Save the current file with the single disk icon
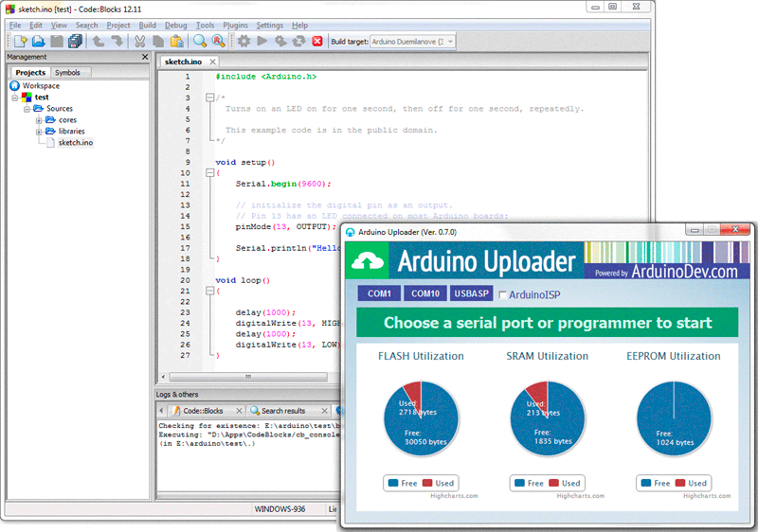This screenshot has width=758, height=532. [x=57, y=42]
